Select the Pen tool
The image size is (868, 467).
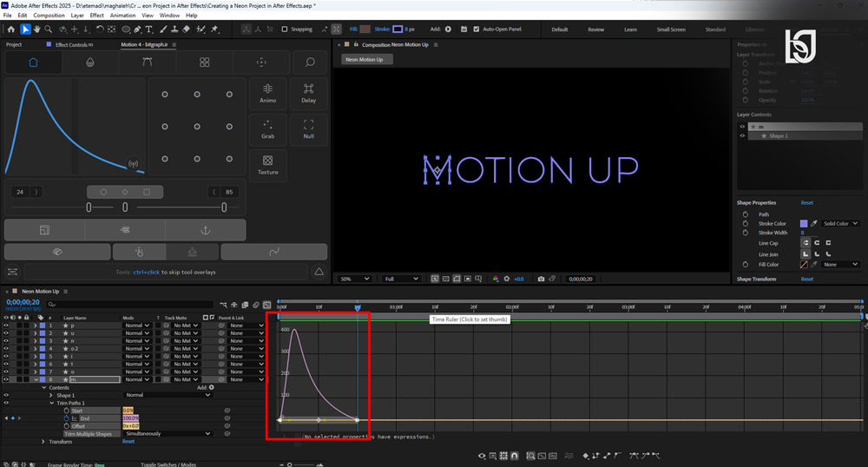click(137, 30)
